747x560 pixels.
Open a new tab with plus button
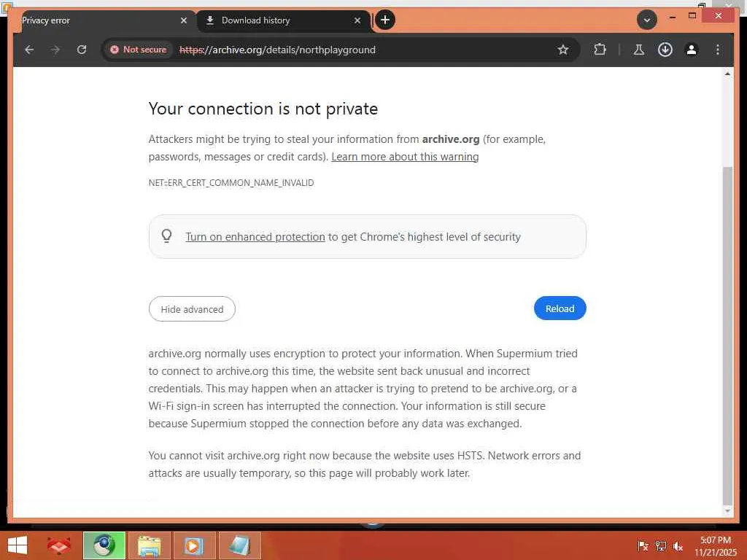385,20
